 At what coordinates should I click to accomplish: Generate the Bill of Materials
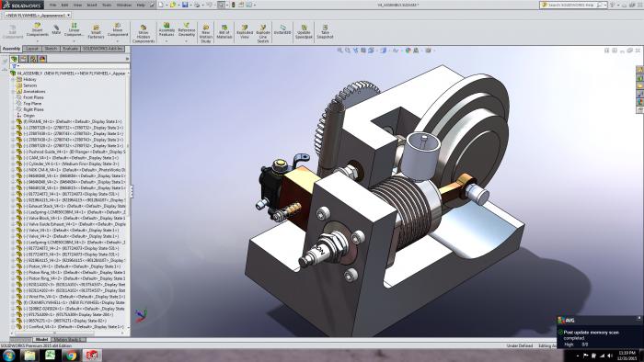point(224,32)
